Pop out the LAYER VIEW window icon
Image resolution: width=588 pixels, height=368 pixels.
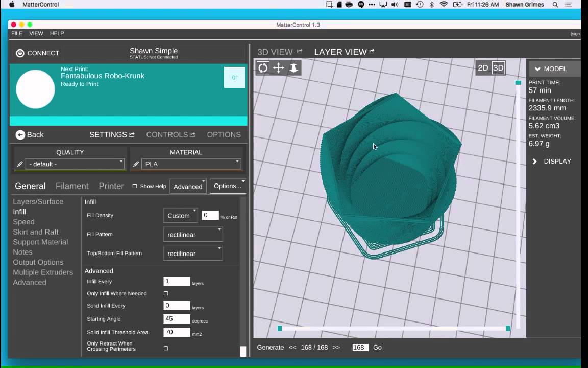[x=371, y=51]
